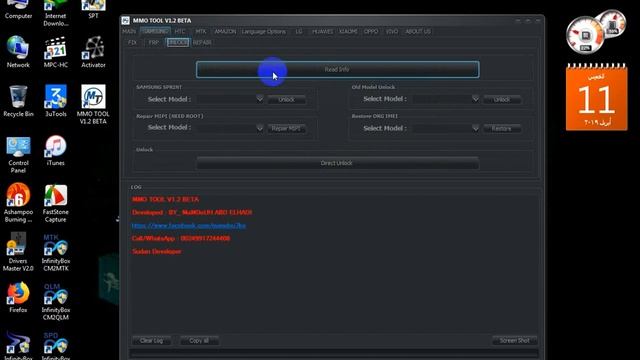Open the MTK tab
The width and height of the screenshot is (640, 360).
[200, 31]
